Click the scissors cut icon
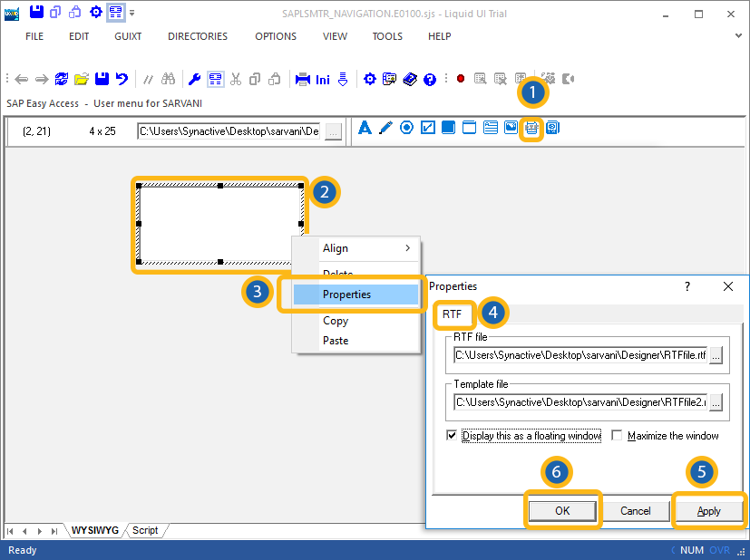Image resolution: width=750 pixels, height=560 pixels. tap(235, 79)
